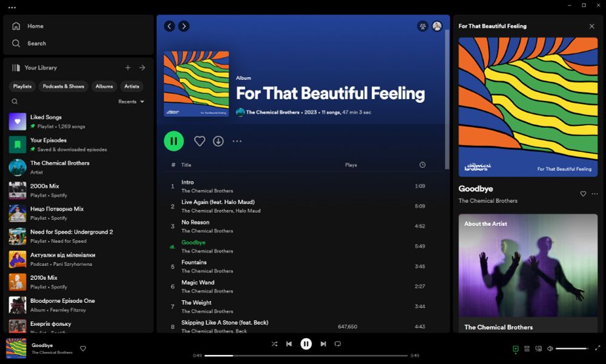Open the Search page
The height and width of the screenshot is (364, 606).
29,43
